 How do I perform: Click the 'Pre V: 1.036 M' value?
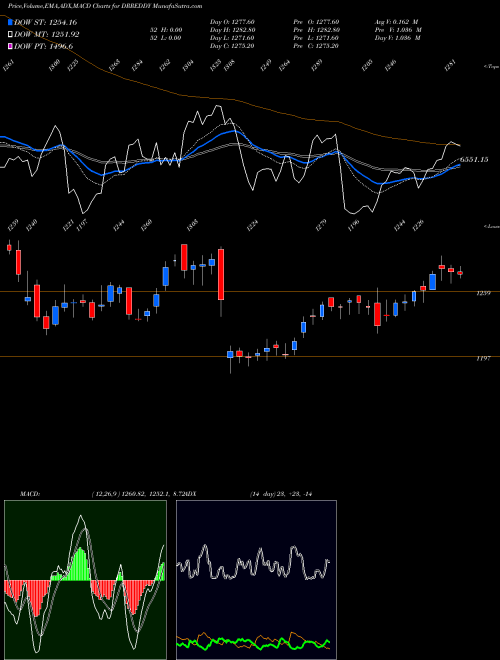(x=397, y=30)
